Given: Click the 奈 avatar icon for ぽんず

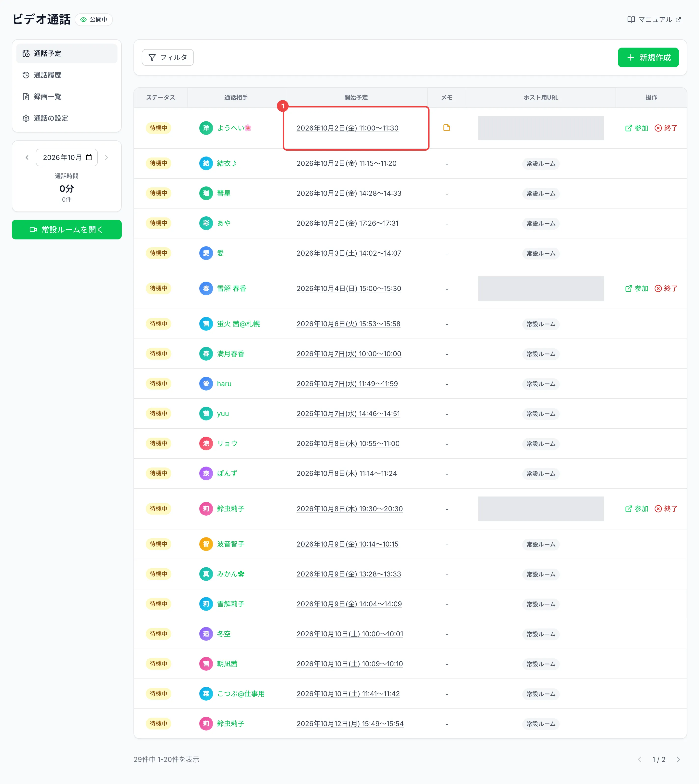Looking at the screenshot, I should click(206, 473).
